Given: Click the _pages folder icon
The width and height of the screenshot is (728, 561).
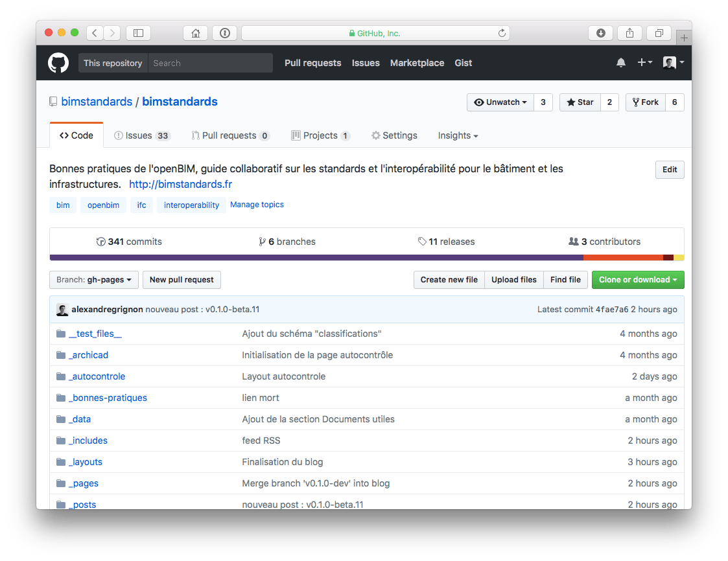Looking at the screenshot, I should tap(61, 483).
